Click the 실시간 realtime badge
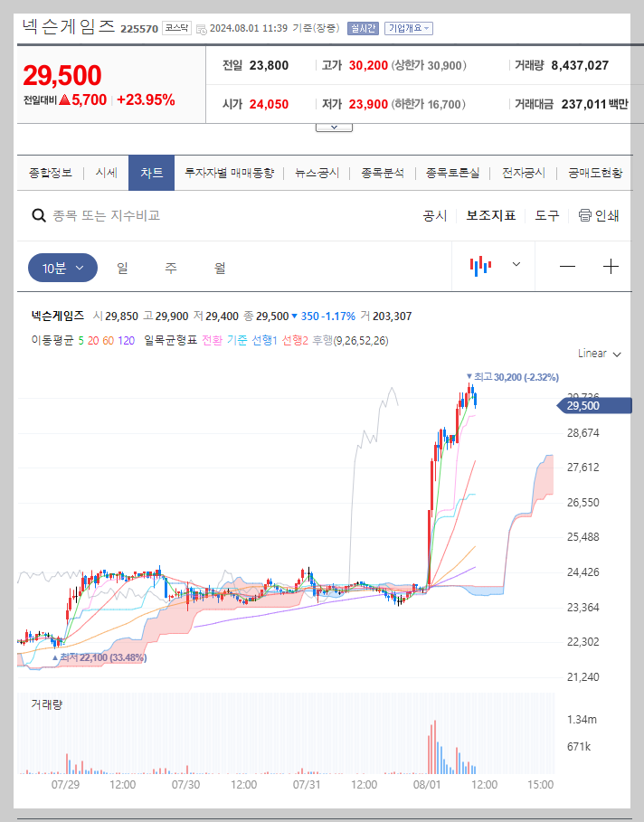644x822 pixels. [x=363, y=28]
